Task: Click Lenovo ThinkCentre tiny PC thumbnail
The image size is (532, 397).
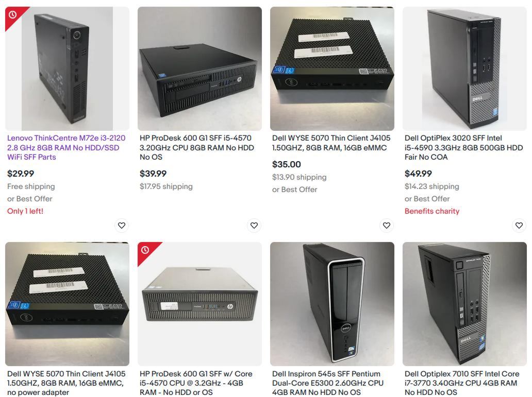Action: point(67,68)
